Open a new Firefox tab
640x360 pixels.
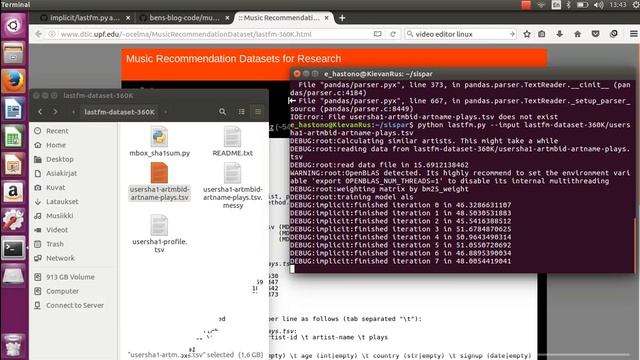pyautogui.click(x=342, y=18)
